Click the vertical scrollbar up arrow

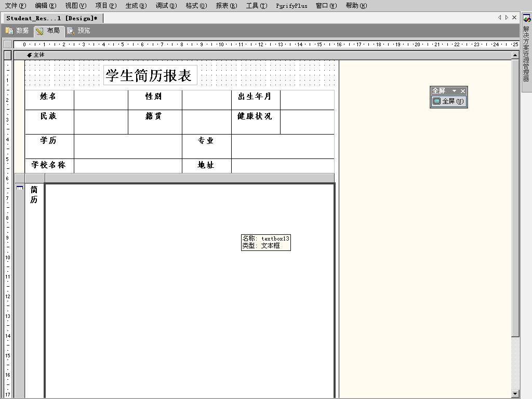515,55
